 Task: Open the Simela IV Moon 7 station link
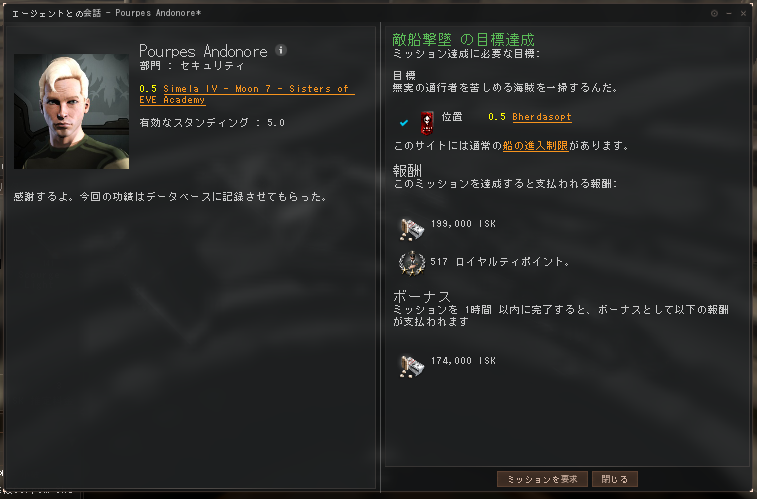coord(247,94)
